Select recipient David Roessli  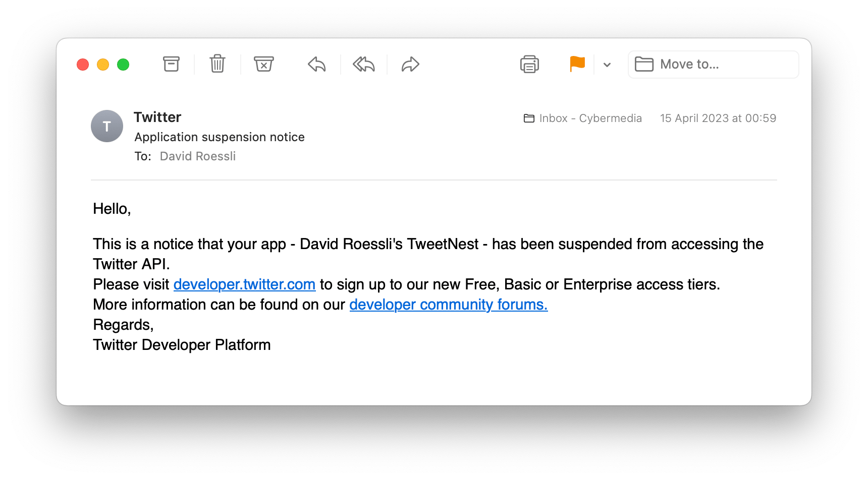pyautogui.click(x=198, y=156)
